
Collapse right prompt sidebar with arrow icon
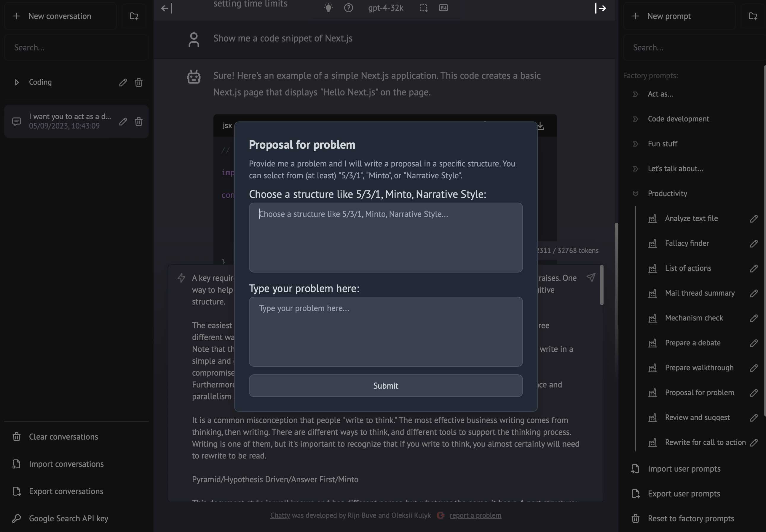tap(601, 8)
